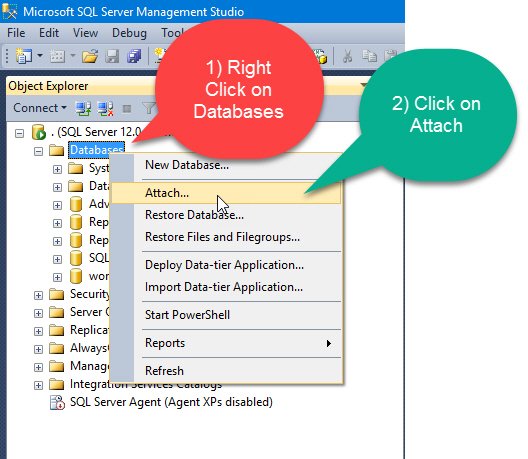The height and width of the screenshot is (459, 528).
Task: Choose Start PowerShell menu entry
Action: pos(226,315)
